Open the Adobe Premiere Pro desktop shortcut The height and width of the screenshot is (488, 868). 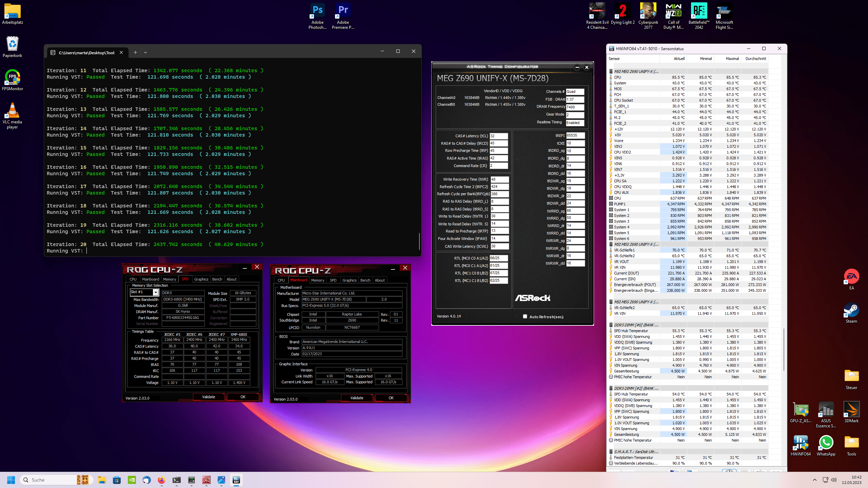coord(343,16)
